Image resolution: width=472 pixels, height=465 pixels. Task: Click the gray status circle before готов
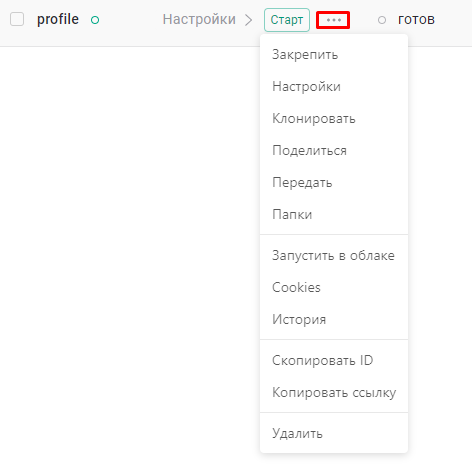pyautogui.click(x=382, y=20)
